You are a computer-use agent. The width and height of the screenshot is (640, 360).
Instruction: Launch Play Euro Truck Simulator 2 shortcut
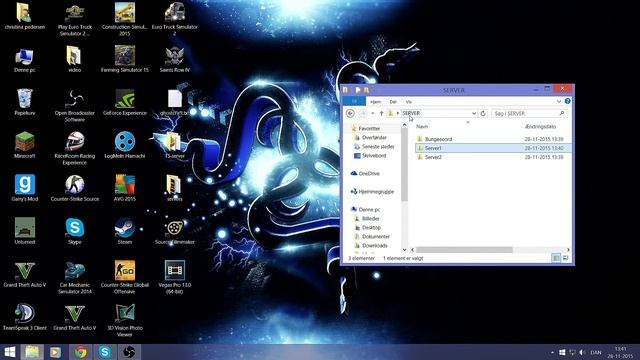(75, 19)
